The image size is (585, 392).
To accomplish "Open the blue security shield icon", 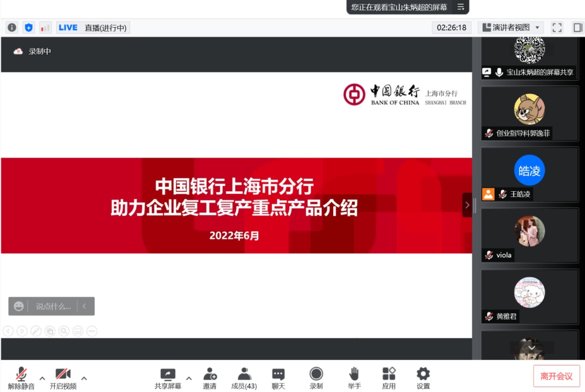I will (x=29, y=28).
